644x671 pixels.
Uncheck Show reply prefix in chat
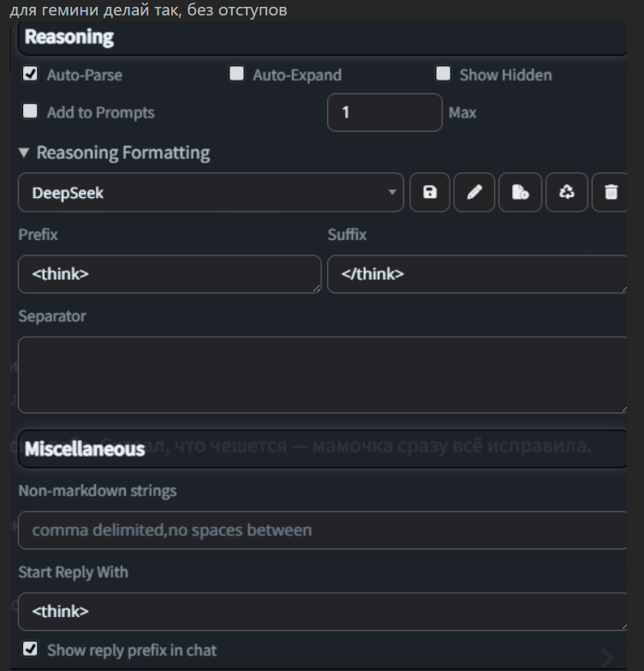tap(31, 650)
